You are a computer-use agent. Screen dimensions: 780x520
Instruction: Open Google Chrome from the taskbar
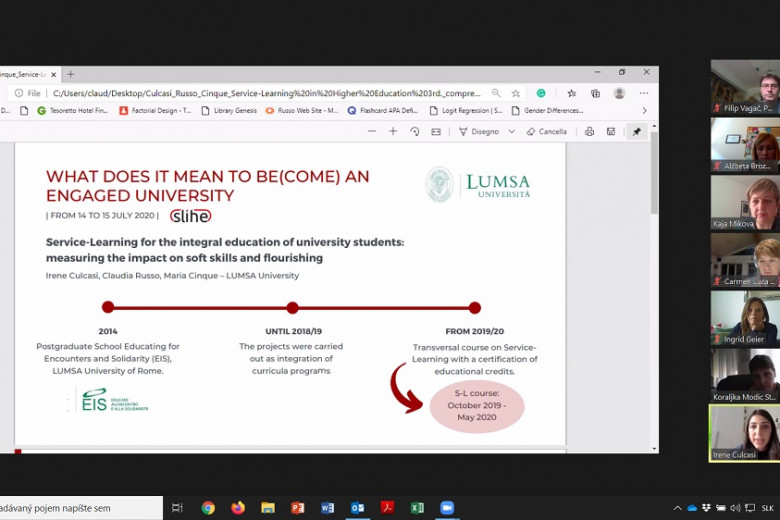click(x=208, y=508)
